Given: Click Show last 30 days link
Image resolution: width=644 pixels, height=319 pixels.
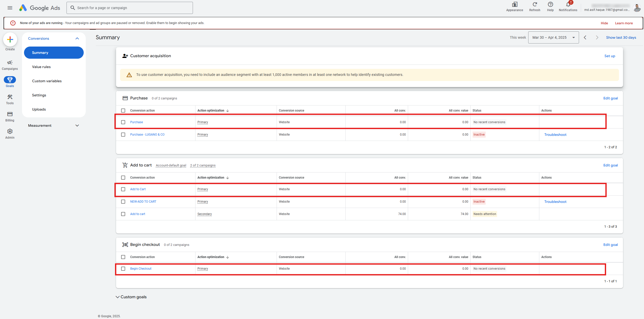Looking at the screenshot, I should [621, 37].
